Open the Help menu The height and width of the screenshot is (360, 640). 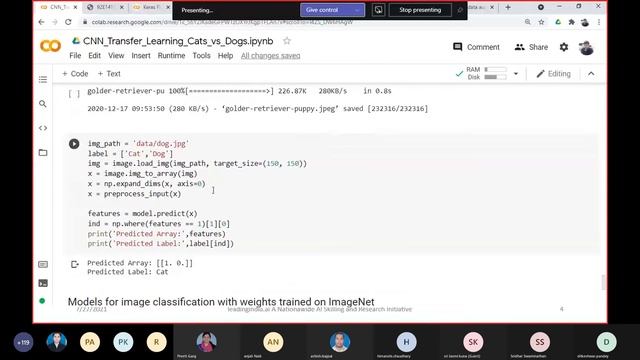tap(225, 56)
